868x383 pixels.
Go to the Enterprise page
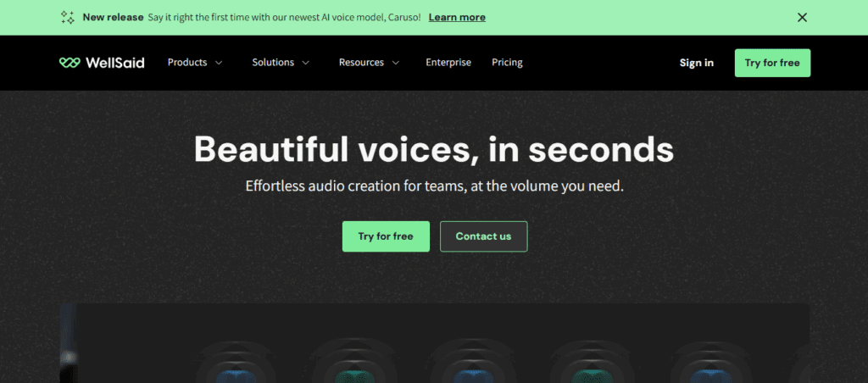(x=448, y=63)
